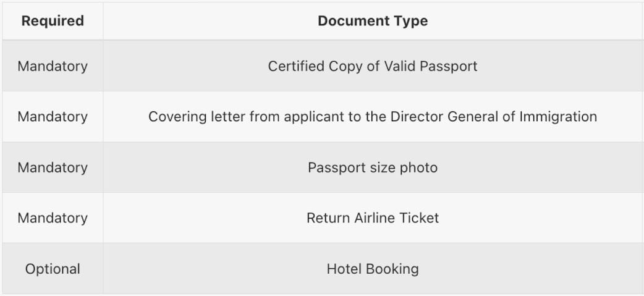Viewport: 644px width, 296px height.
Task: Click Mandatory beside Passport size photo
Action: 53,167
